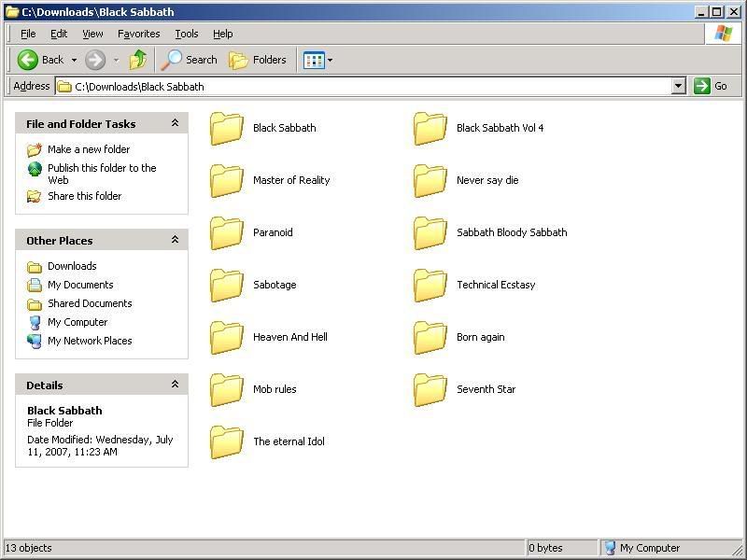Screen dimensions: 747x560
Task: Expand the Address bar dropdown
Action: [679, 86]
